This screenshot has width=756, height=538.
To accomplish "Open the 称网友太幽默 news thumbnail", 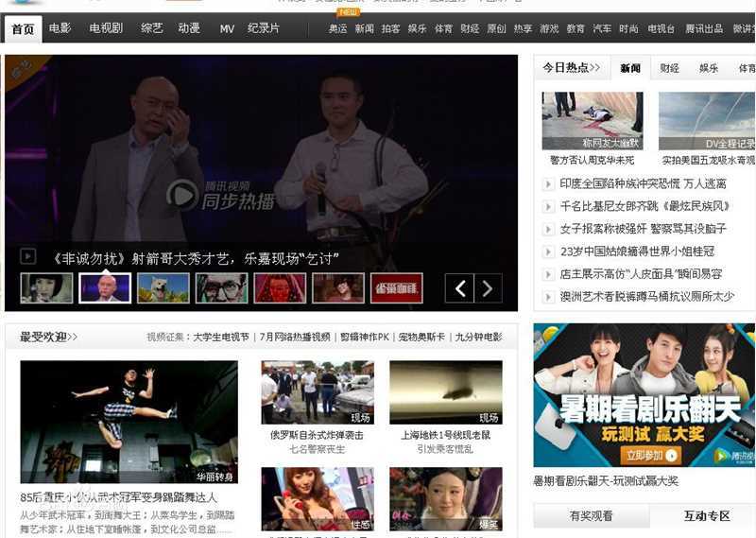I will pyautogui.click(x=593, y=121).
